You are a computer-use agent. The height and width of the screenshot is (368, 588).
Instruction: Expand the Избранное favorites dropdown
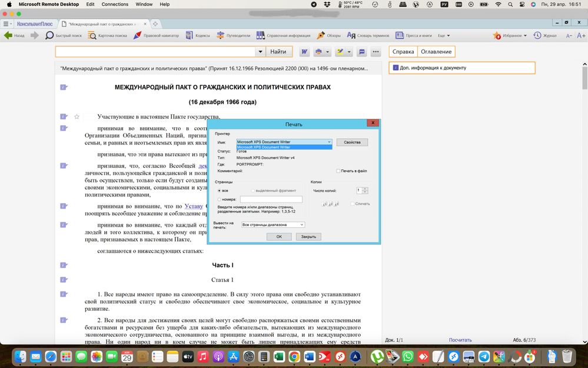[x=525, y=36]
